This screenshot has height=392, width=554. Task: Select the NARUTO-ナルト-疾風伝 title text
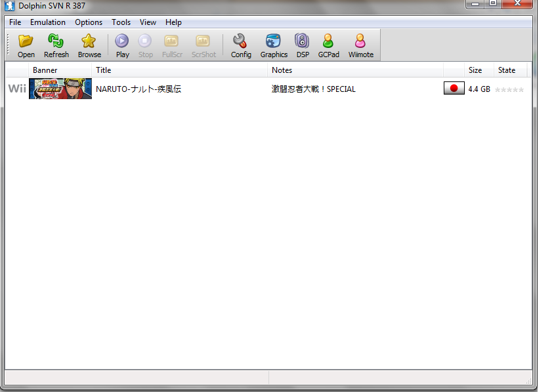(x=138, y=89)
